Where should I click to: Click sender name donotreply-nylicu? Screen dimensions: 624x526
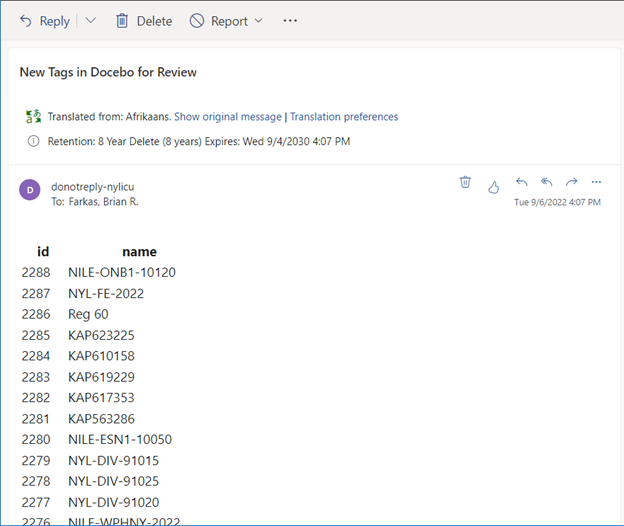92,187
